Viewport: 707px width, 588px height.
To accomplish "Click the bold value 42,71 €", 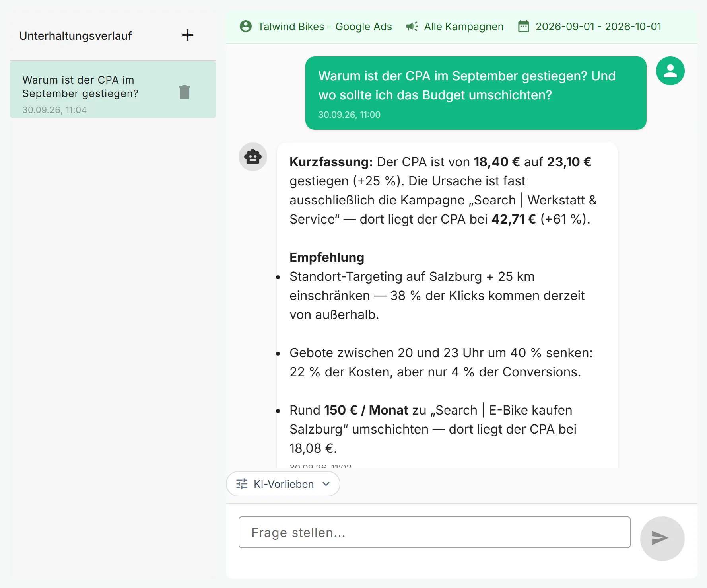I will pos(514,219).
